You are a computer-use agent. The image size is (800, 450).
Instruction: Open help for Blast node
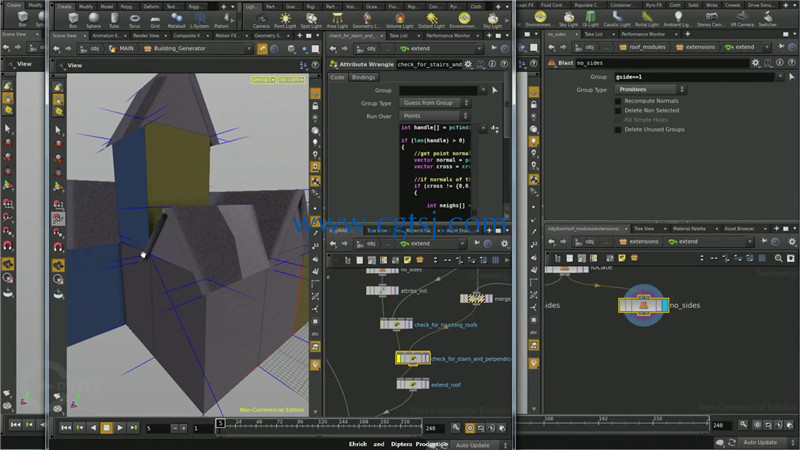(791, 63)
